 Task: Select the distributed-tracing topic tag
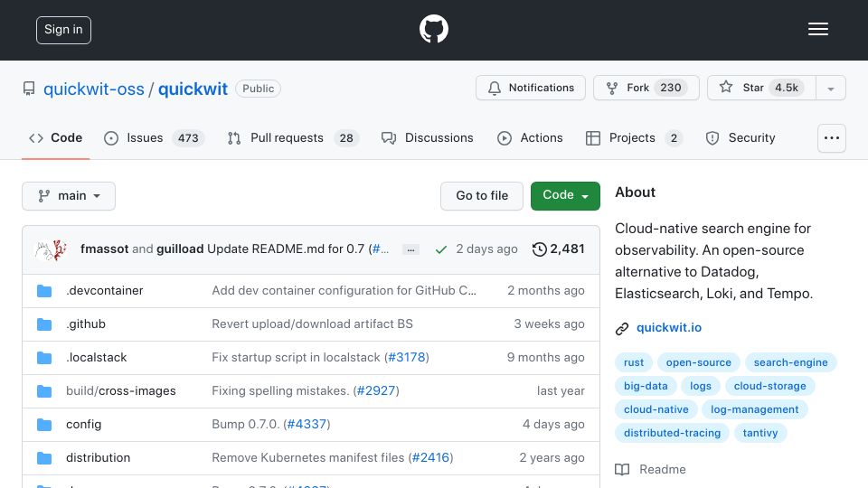pos(672,433)
